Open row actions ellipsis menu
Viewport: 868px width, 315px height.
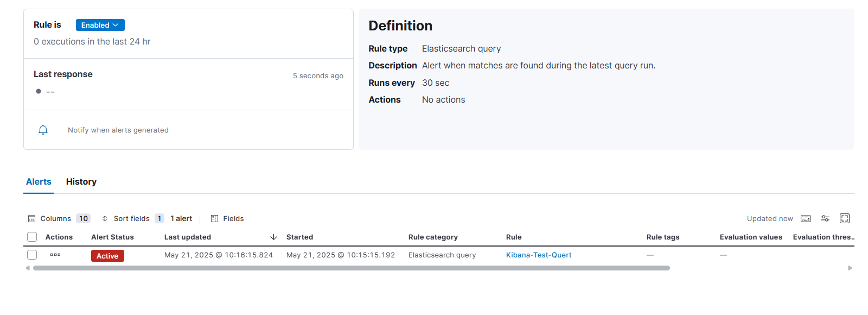pos(55,255)
